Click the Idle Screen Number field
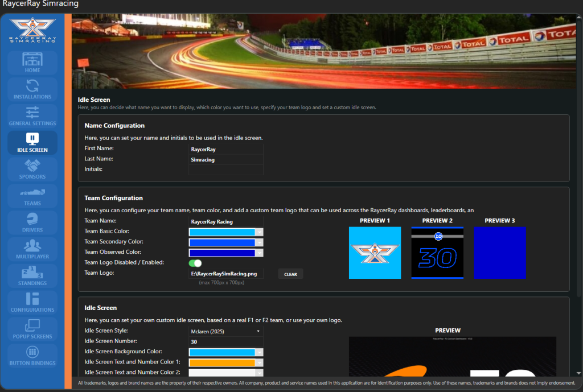This screenshot has width=583, height=392. (225, 341)
